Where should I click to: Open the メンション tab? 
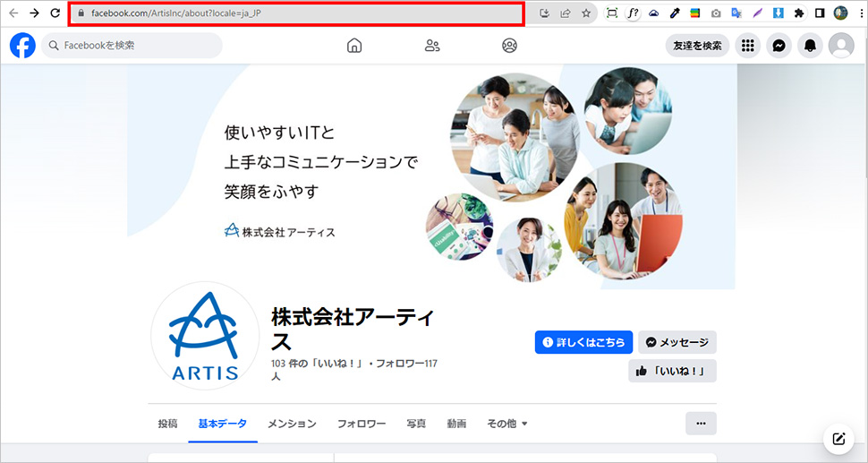coord(293,424)
